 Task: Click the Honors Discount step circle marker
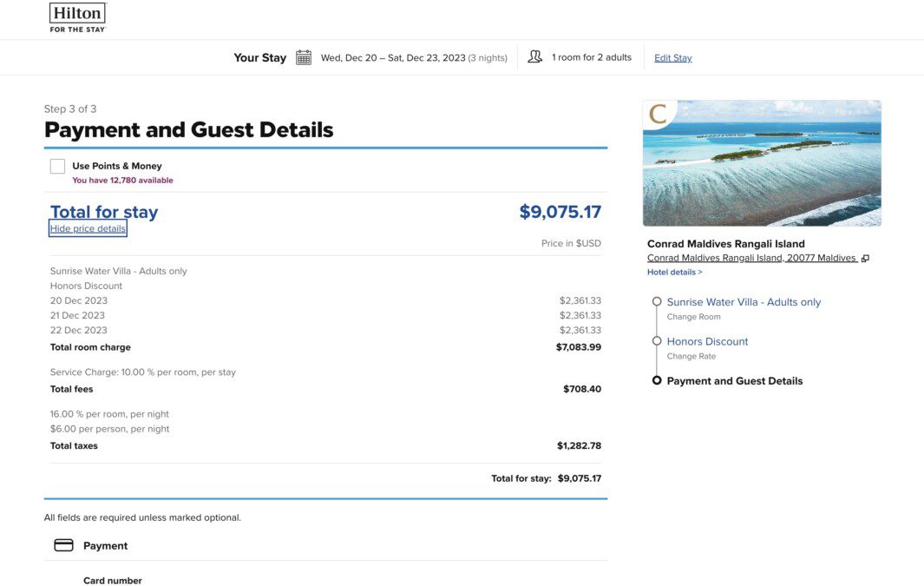coord(657,341)
